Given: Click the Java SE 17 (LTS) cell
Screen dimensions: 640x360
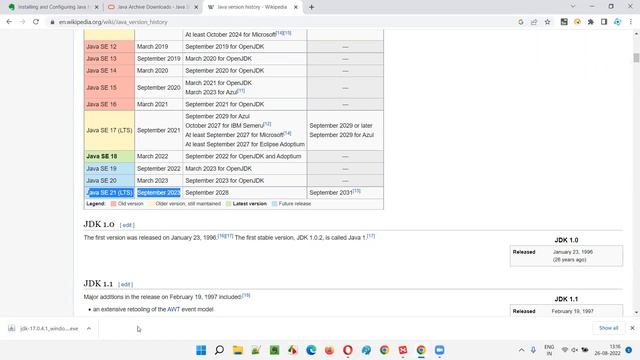Looking at the screenshot, I should tap(109, 130).
